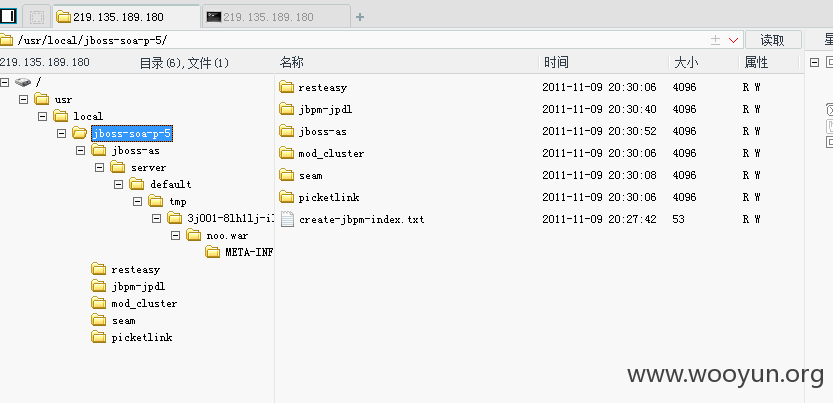Select resteasy folder in tree
Viewport: 833px width, 403px height.
pyautogui.click(x=135, y=270)
